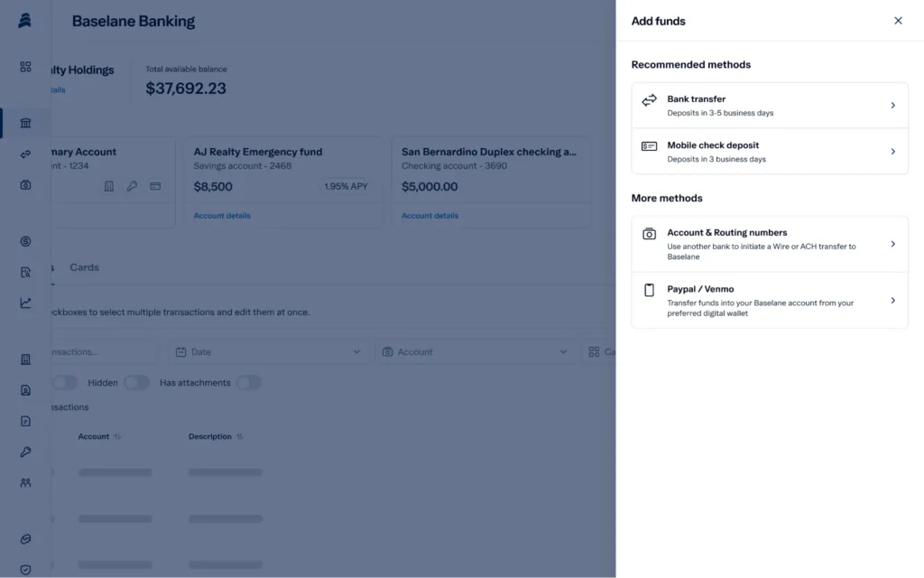Open Paypal / Venmo chevron arrow
Viewport: 924px width, 578px height.
pos(892,300)
